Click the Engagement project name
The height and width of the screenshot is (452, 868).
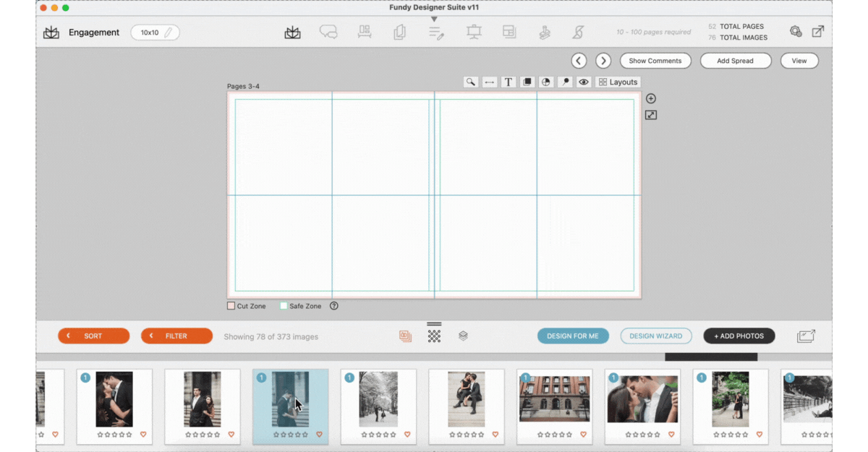(x=94, y=33)
